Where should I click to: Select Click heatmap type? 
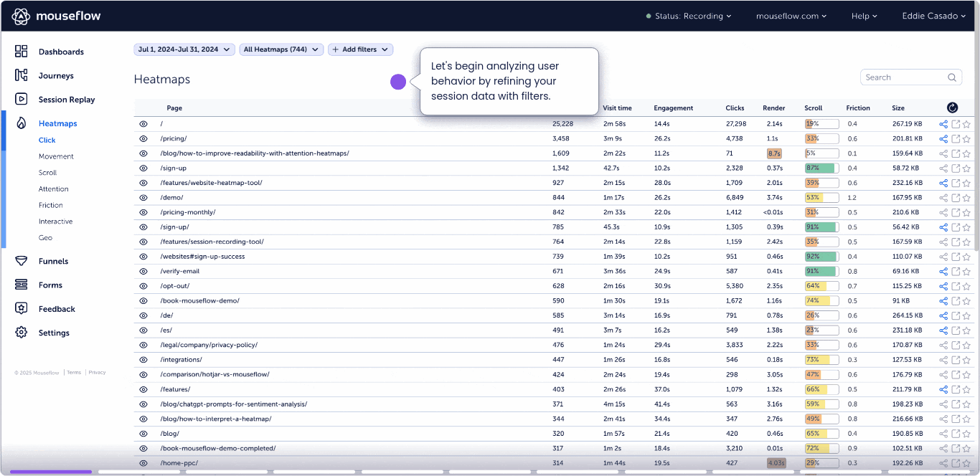coord(47,141)
